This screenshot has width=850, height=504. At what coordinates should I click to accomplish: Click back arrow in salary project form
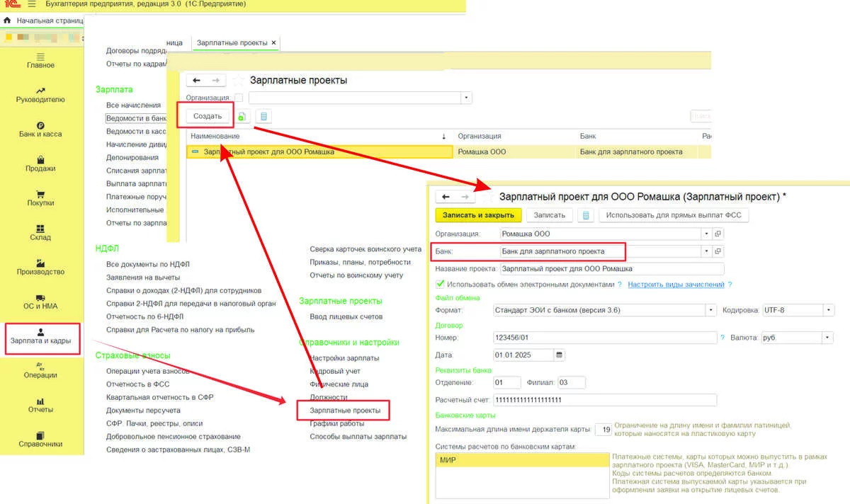click(446, 197)
